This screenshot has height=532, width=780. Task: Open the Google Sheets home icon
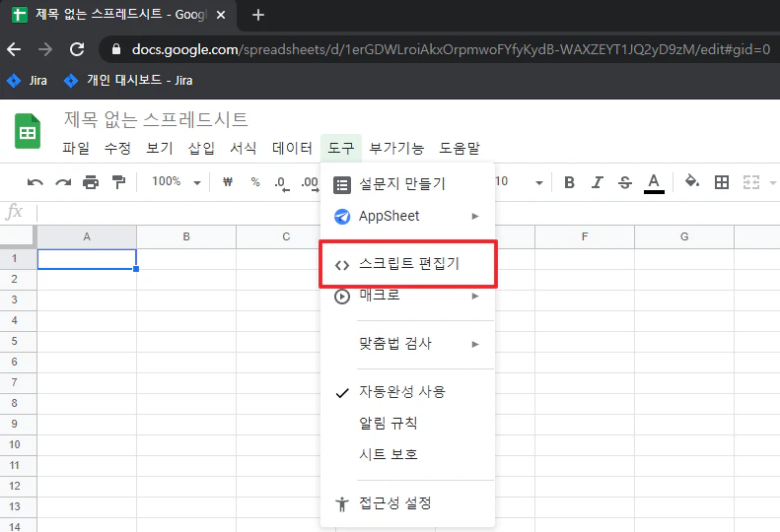click(x=28, y=131)
